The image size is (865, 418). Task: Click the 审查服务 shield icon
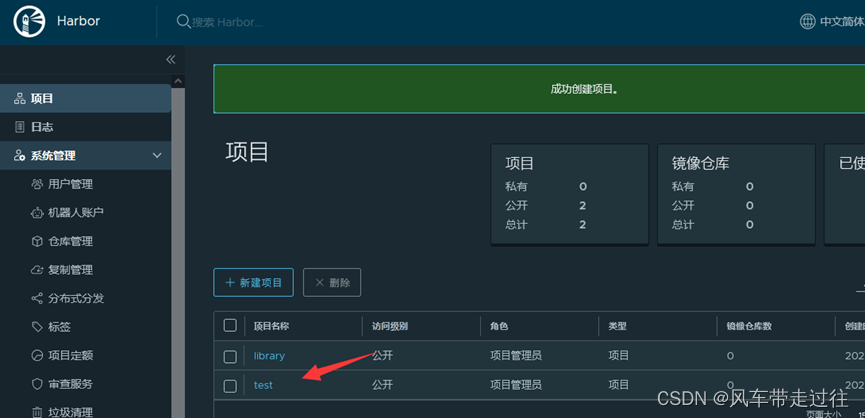(x=37, y=384)
